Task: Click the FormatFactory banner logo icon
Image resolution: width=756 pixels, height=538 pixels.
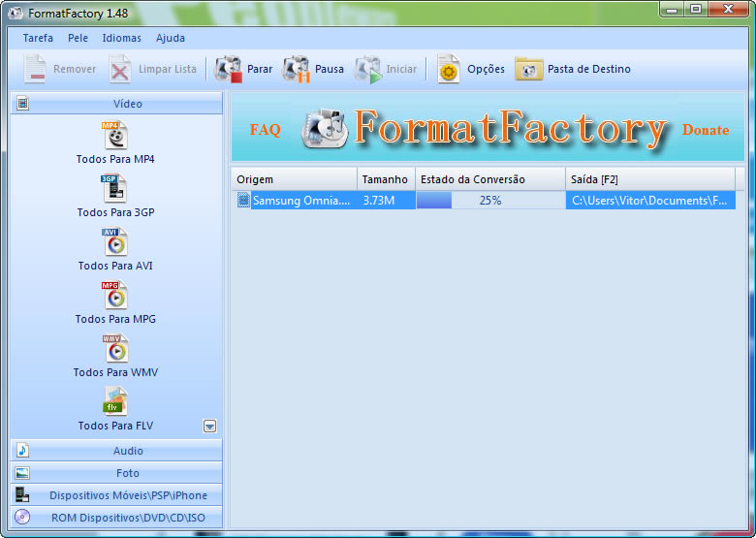Action: point(325,129)
